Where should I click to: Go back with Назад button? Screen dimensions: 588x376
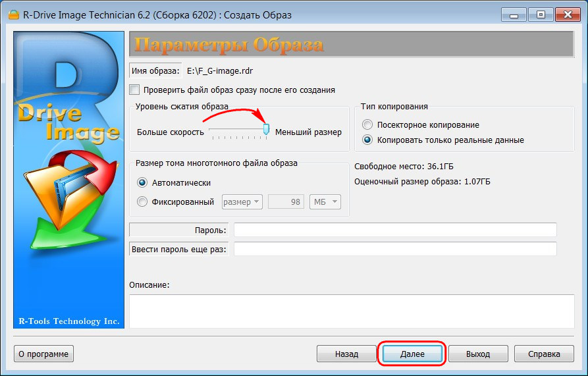tap(346, 354)
